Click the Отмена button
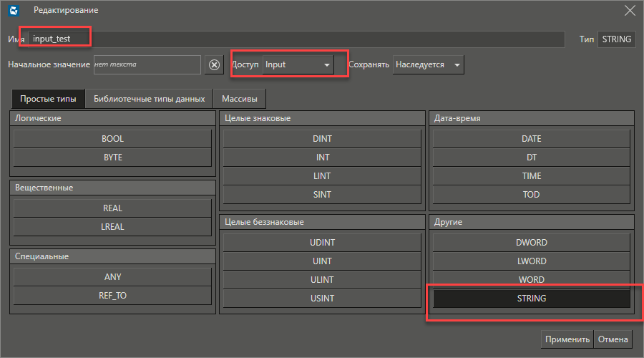The image size is (644, 358). click(x=613, y=339)
